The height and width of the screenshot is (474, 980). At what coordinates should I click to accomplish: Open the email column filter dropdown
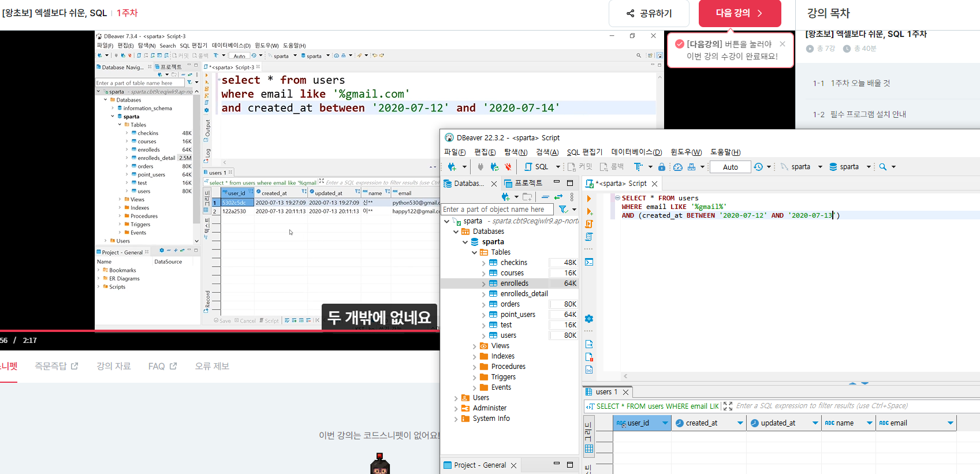[x=951, y=423]
